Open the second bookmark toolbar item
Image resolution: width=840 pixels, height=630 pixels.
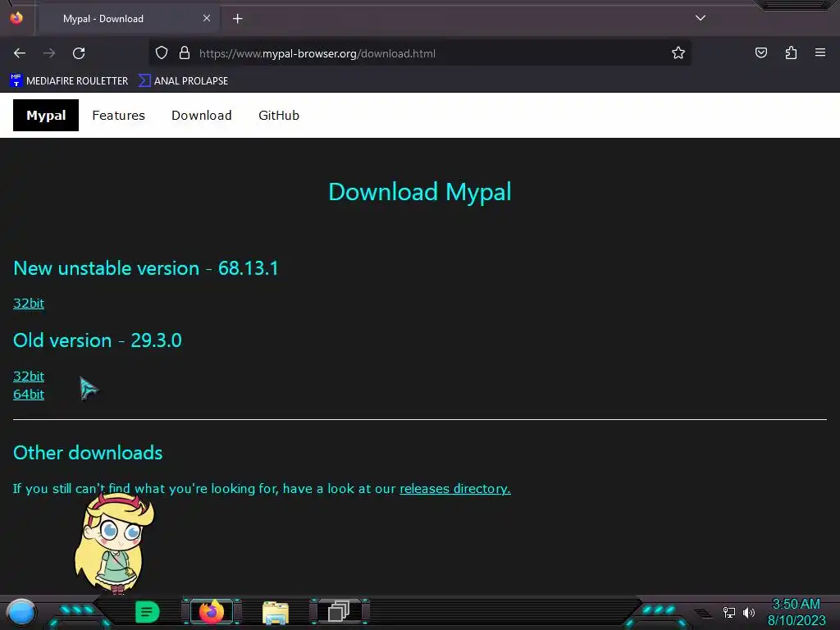point(183,81)
